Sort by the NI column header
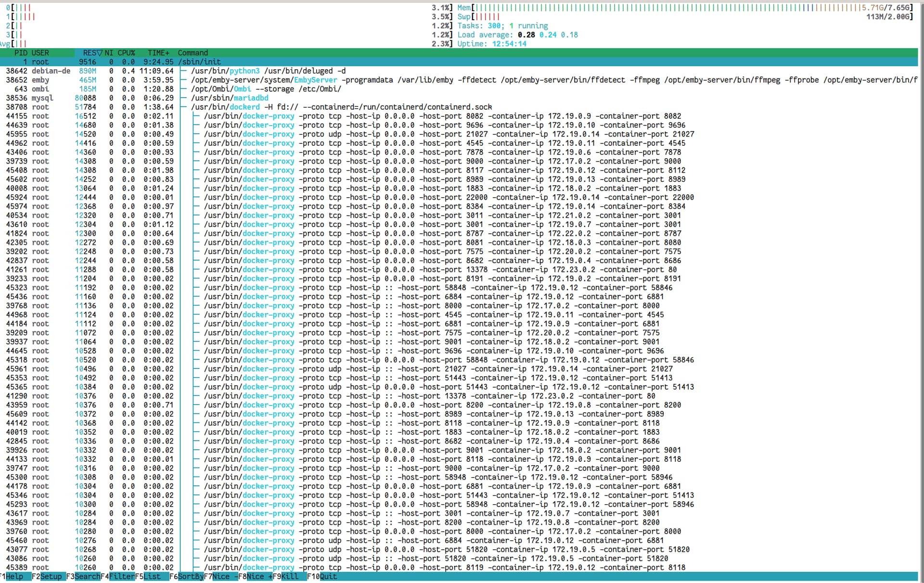The image size is (924, 583). 109,53
